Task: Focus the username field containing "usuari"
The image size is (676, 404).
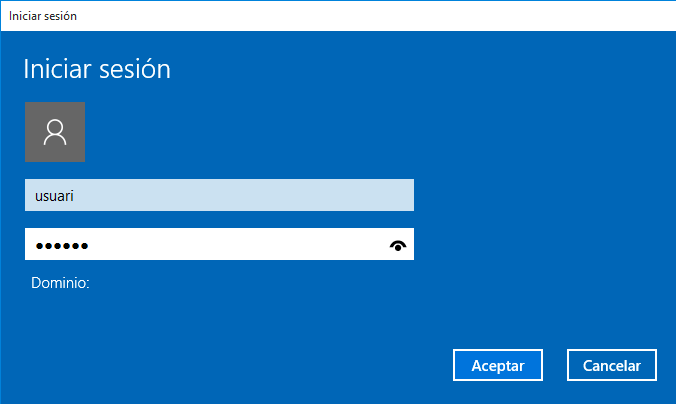Action: 219,196
